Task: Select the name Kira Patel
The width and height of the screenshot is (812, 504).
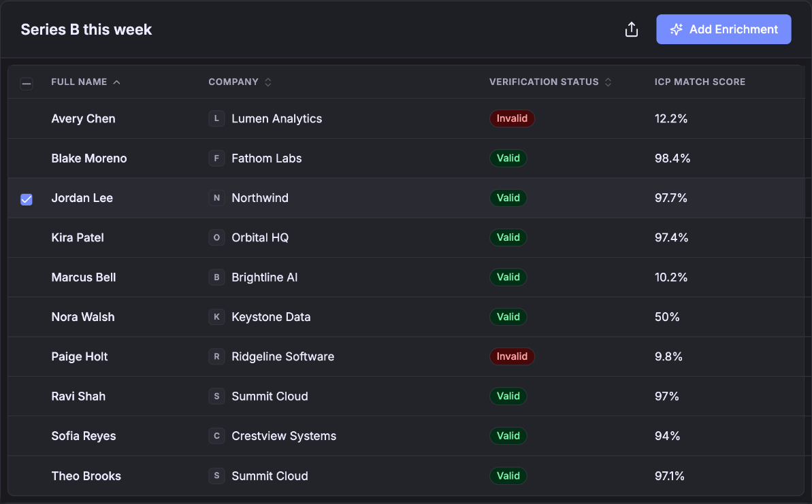Action: pyautogui.click(x=78, y=237)
